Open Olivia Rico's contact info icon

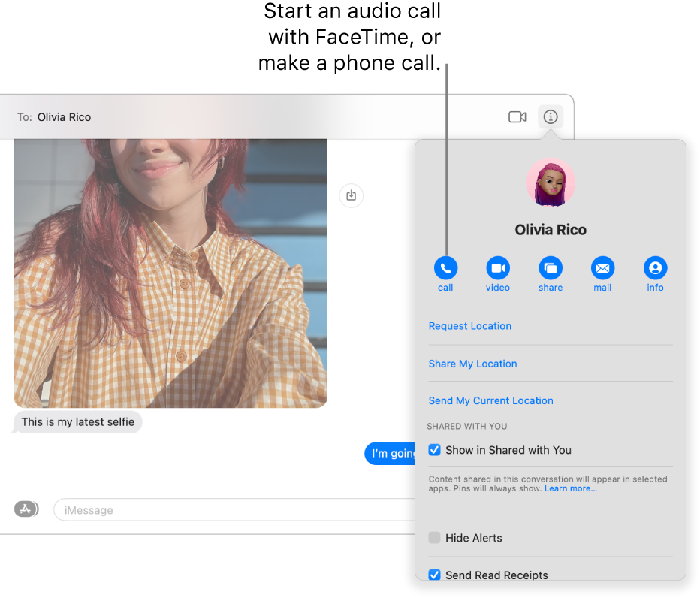(655, 268)
